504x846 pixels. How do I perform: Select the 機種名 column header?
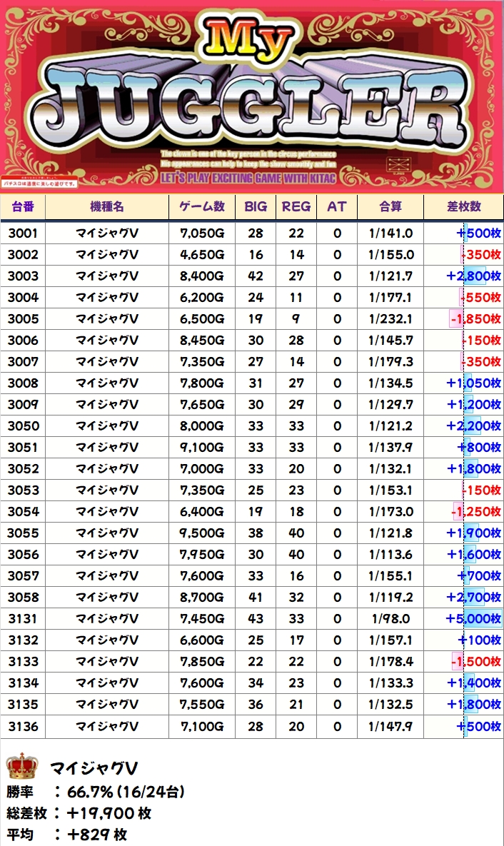[107, 206]
